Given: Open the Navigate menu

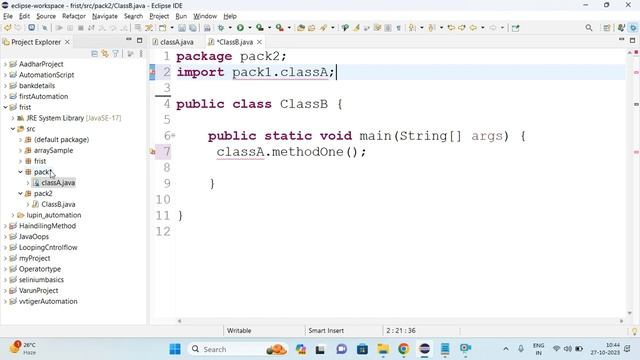Looking at the screenshot, I should coord(105,16).
